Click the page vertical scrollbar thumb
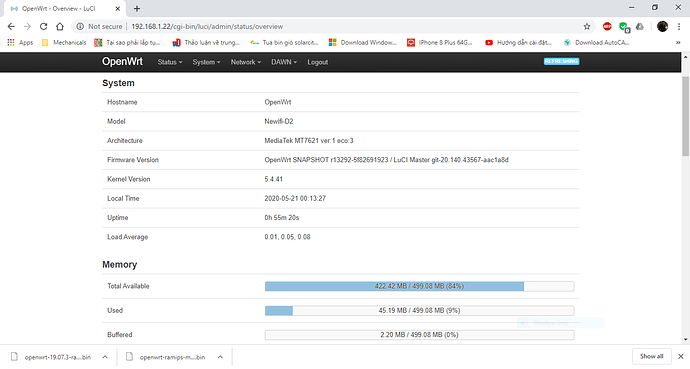The image size is (690, 369). click(685, 116)
